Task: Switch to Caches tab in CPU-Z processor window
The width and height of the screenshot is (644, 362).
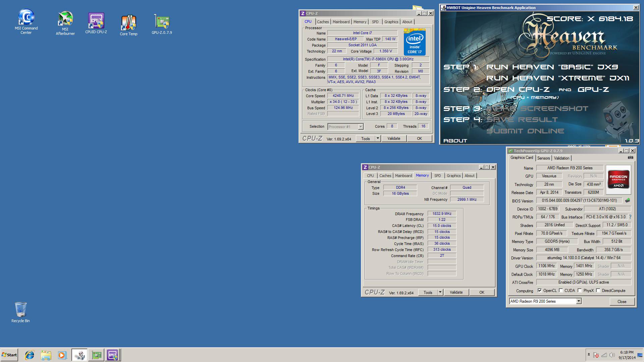Action: click(x=323, y=22)
